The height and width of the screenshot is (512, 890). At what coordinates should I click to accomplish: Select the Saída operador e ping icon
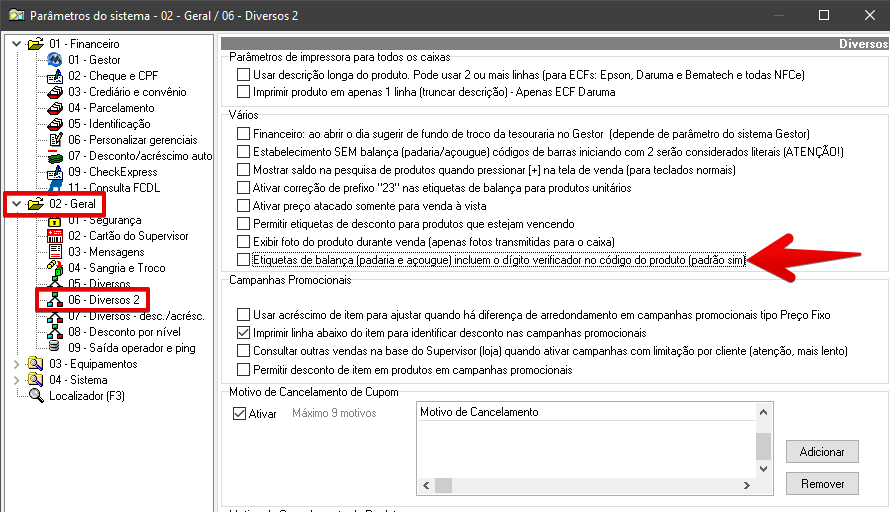click(x=54, y=347)
